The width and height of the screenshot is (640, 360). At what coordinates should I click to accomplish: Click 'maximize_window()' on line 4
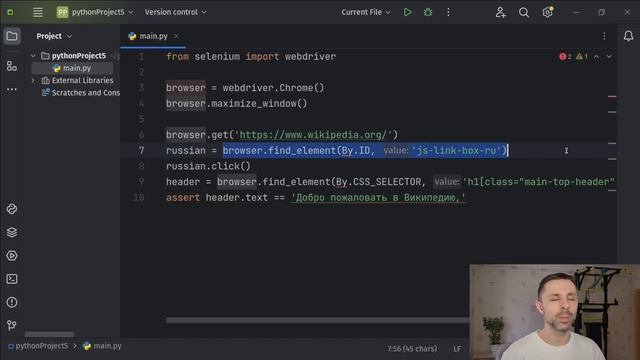(x=259, y=104)
